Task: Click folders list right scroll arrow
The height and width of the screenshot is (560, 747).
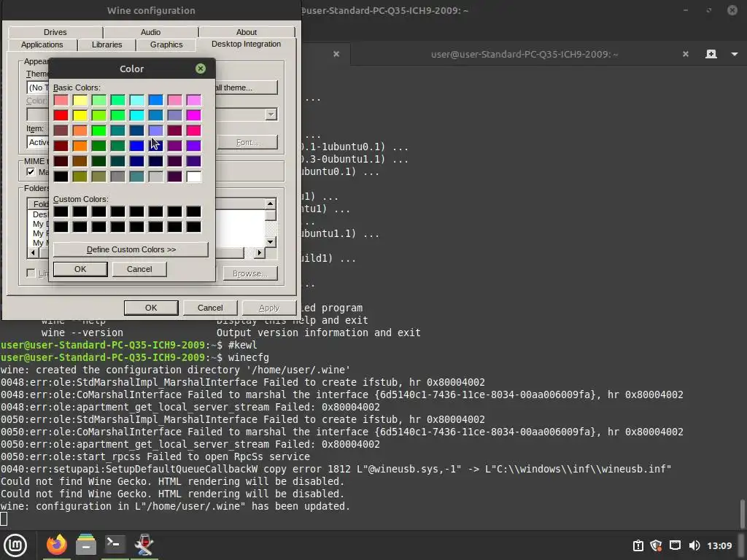Action: (x=259, y=253)
